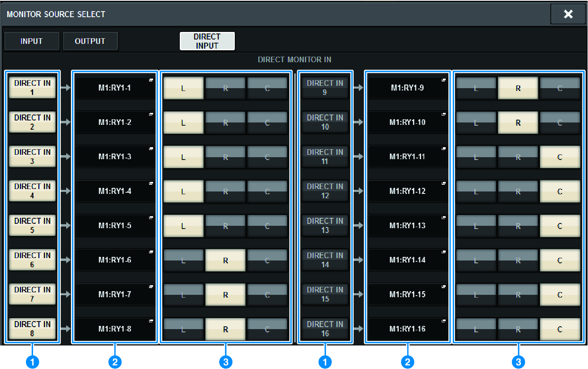Open the M1:RY1-12 patch selection popup

click(x=407, y=191)
